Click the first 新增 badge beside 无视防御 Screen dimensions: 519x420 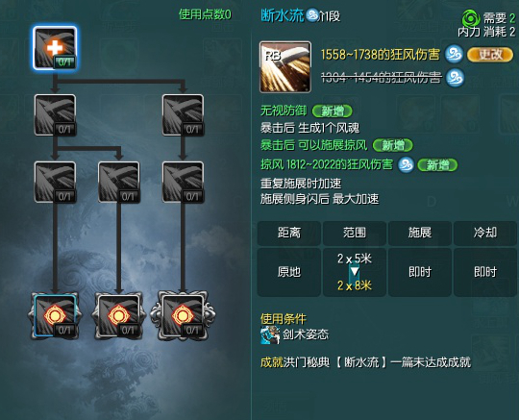click(x=332, y=111)
